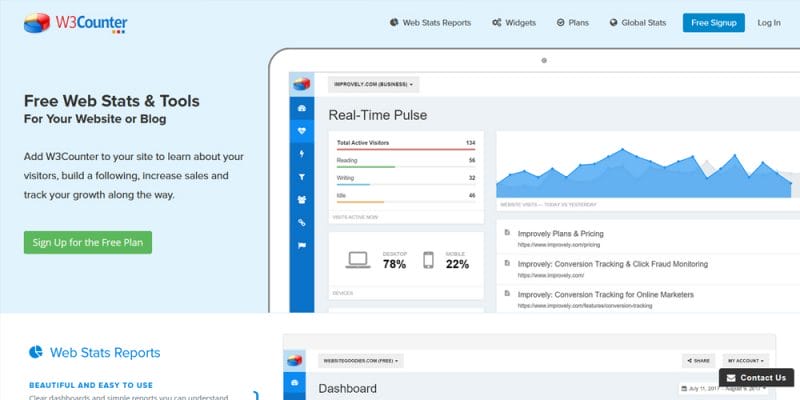Click the globe icon beside Global Stats
This screenshot has width=800, height=400.
pos(613,22)
